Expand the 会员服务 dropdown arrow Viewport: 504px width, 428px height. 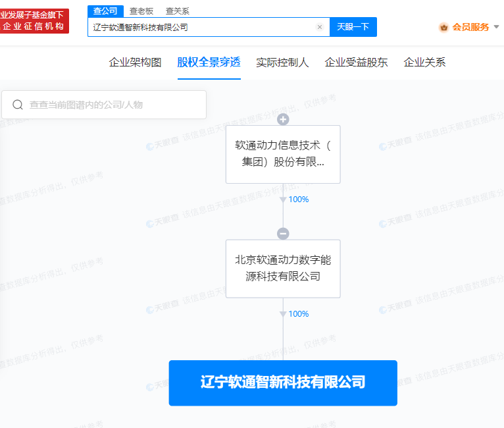pos(496,27)
